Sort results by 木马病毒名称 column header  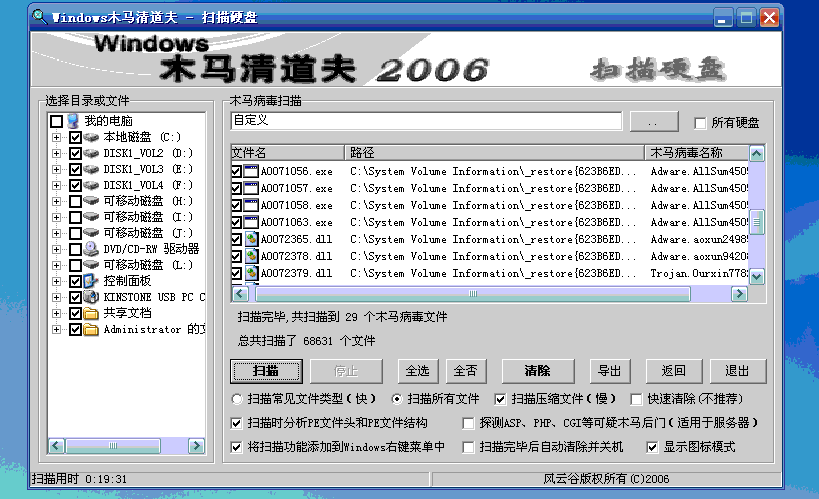tap(697, 153)
